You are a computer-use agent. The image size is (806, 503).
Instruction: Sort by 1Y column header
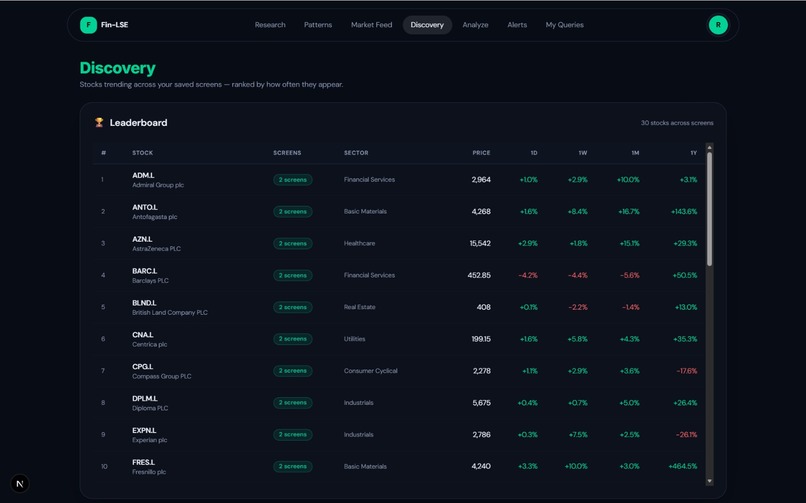(x=693, y=153)
